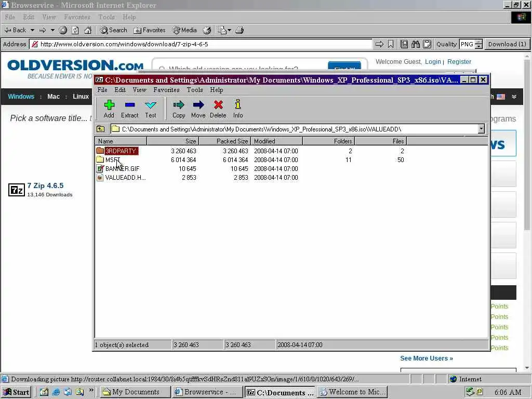The width and height of the screenshot is (532, 399).
Task: Open Favorites menu in 7-Zip
Action: coord(166,90)
